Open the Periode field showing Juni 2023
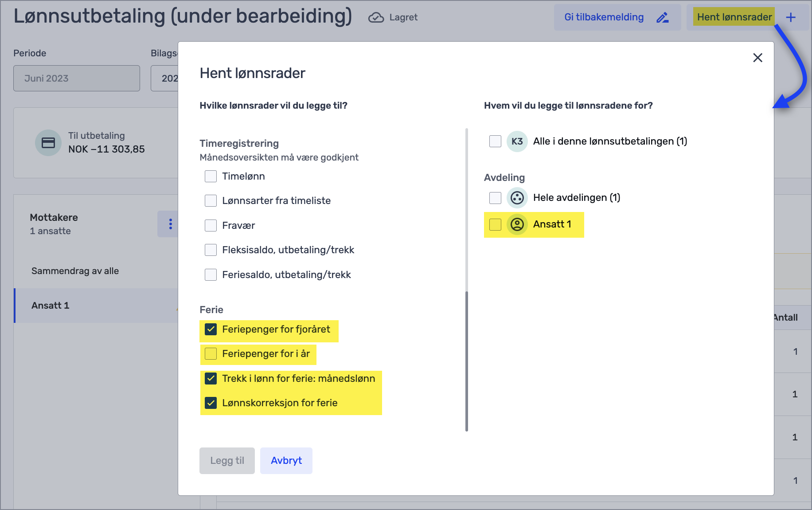This screenshot has height=510, width=812. (x=77, y=78)
